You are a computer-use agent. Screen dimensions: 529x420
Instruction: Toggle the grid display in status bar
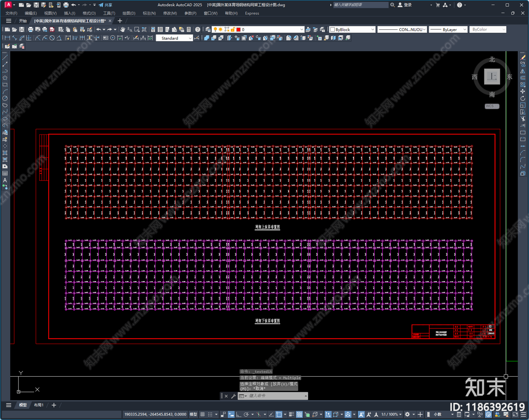[x=203, y=414]
